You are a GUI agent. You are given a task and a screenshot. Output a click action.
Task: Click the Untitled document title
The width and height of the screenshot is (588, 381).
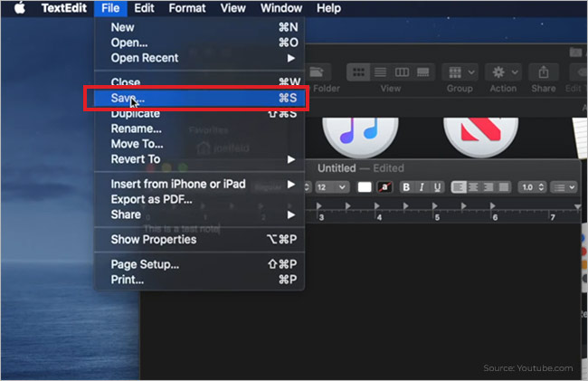(x=337, y=168)
